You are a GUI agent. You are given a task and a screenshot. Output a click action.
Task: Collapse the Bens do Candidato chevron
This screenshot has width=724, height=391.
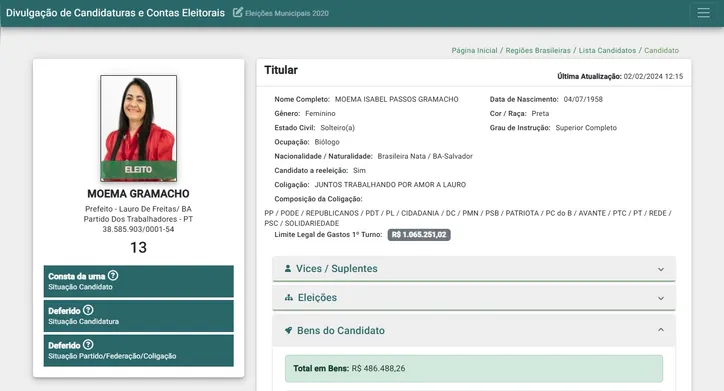[661, 330]
